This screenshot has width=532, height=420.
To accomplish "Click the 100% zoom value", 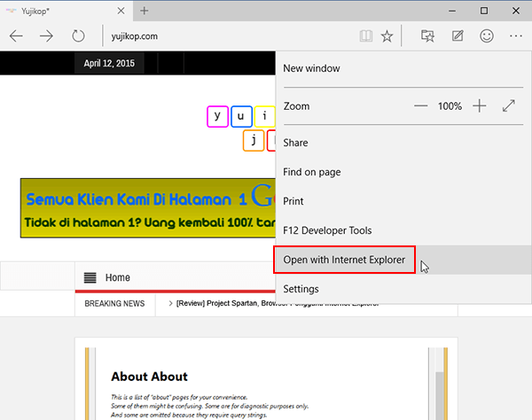I will click(x=450, y=106).
